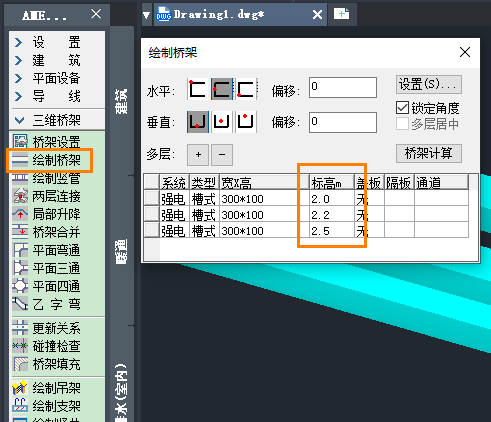Screen dimensions: 491x422
Task: Select the 平面三通 tool
Action: tap(47, 268)
